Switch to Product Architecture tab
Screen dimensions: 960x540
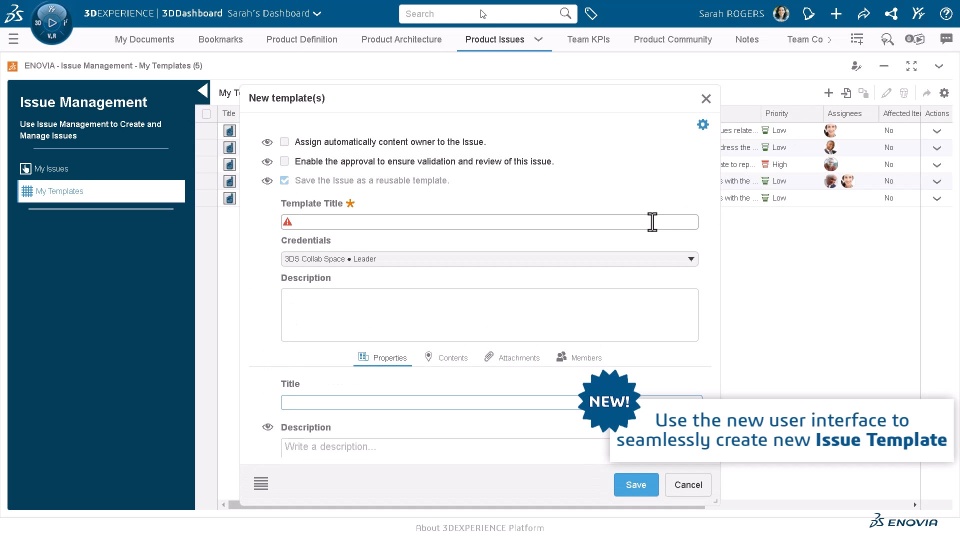[x=401, y=39]
